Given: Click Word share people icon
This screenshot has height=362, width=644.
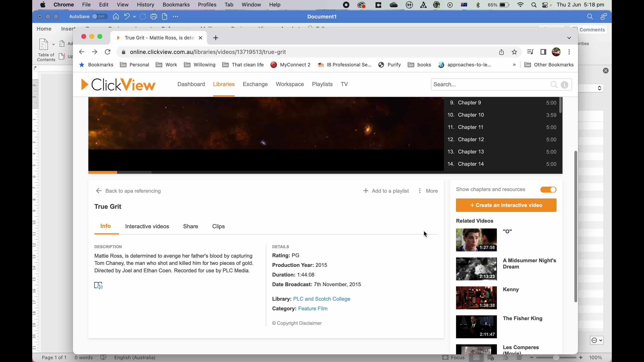Looking at the screenshot, I should [x=604, y=16].
